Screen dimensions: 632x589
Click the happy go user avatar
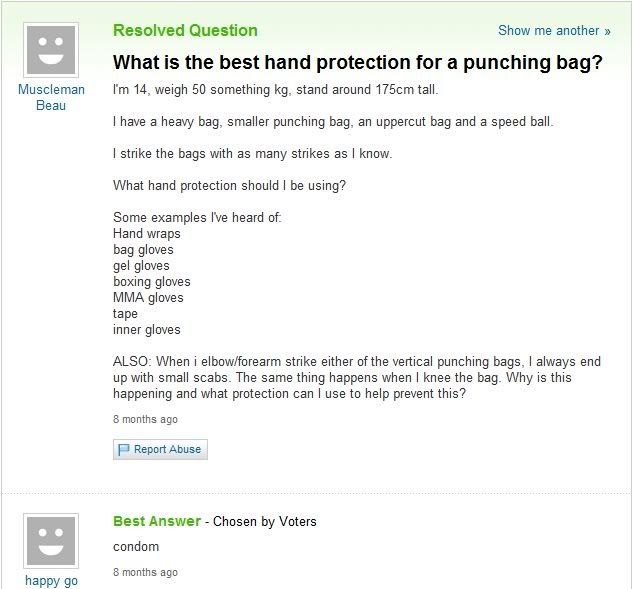(x=50, y=542)
